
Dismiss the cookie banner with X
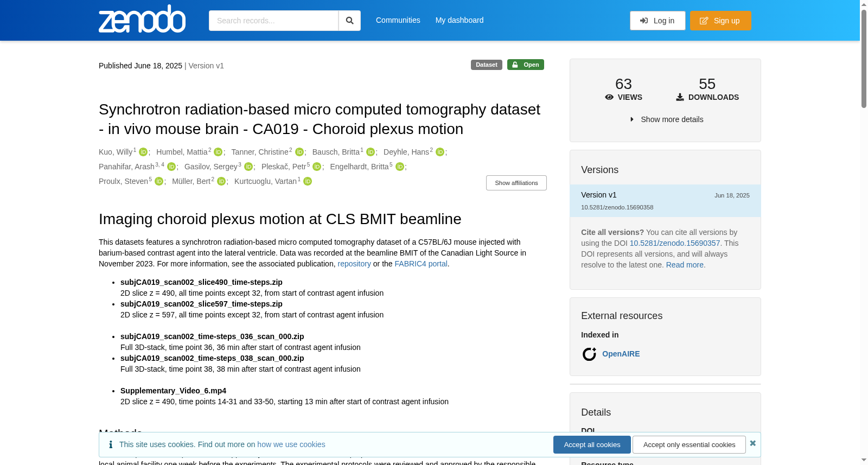753,443
